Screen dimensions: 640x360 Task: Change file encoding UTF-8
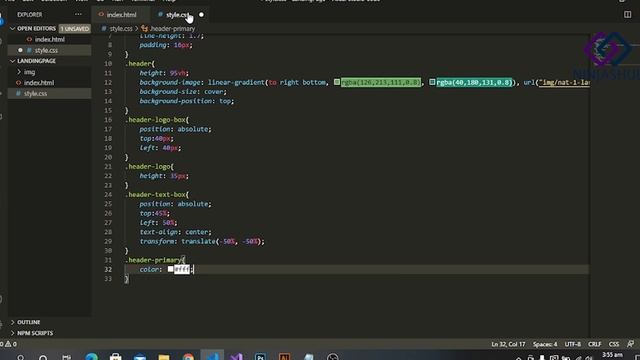[572, 344]
